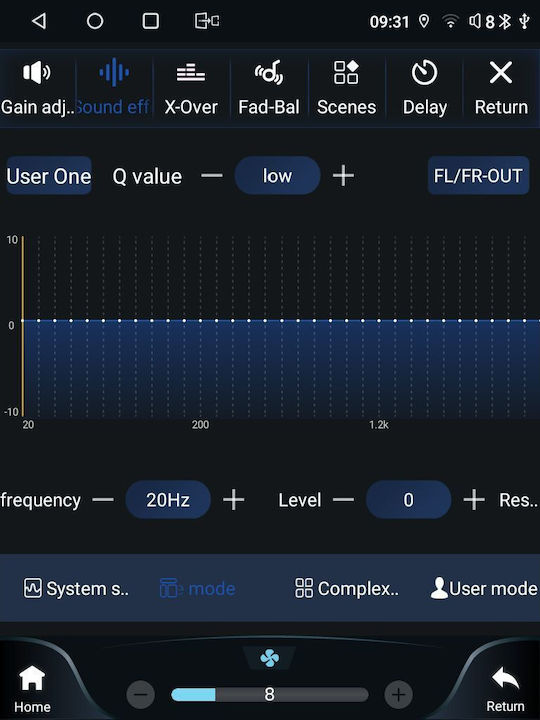
Task: Raise frequency above 20Hz with plus
Action: [234, 500]
